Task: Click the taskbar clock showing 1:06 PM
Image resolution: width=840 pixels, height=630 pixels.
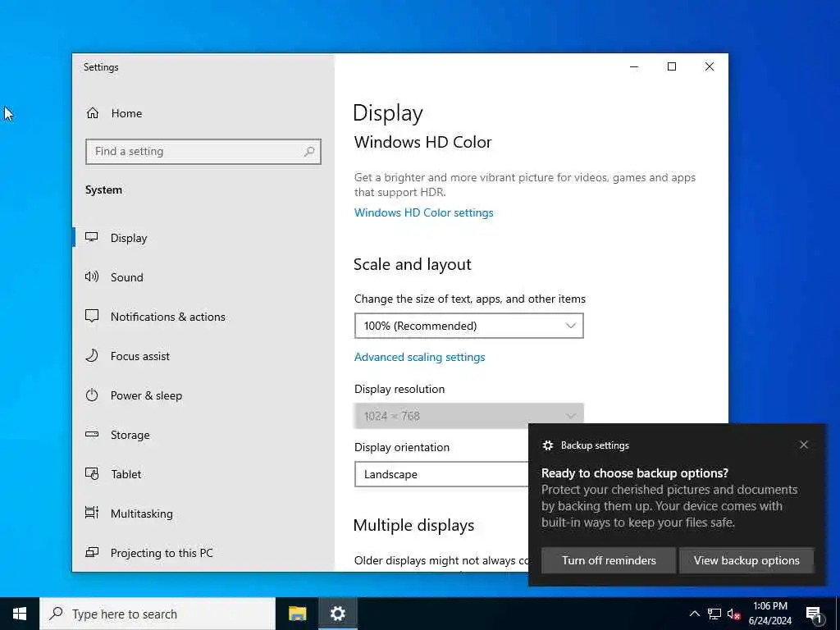Action: point(769,614)
